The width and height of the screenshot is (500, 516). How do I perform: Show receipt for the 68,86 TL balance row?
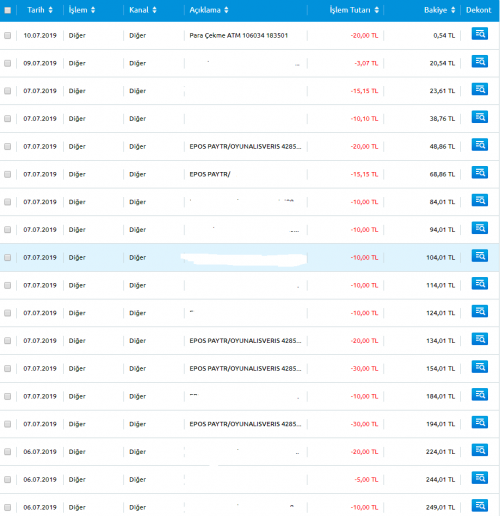click(x=480, y=172)
